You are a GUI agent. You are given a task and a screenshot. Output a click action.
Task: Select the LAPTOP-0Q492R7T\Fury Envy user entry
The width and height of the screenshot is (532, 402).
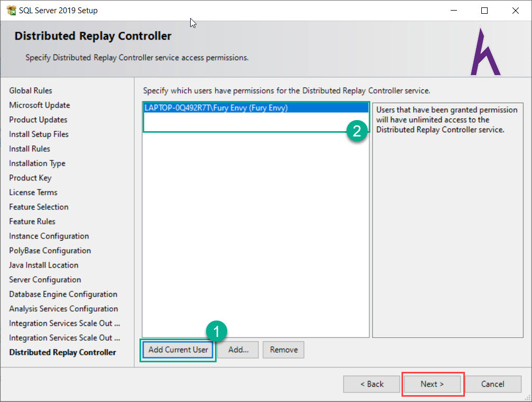click(x=256, y=108)
